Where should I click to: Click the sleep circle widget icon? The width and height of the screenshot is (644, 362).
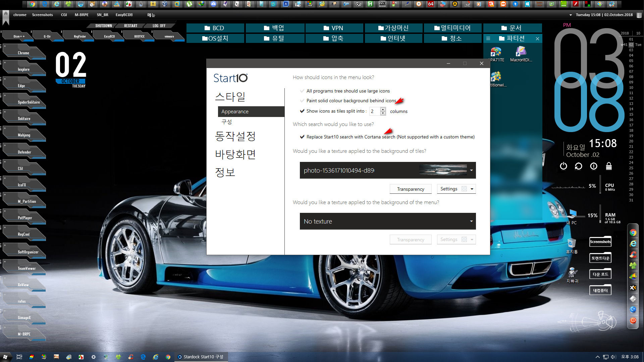coord(594,166)
